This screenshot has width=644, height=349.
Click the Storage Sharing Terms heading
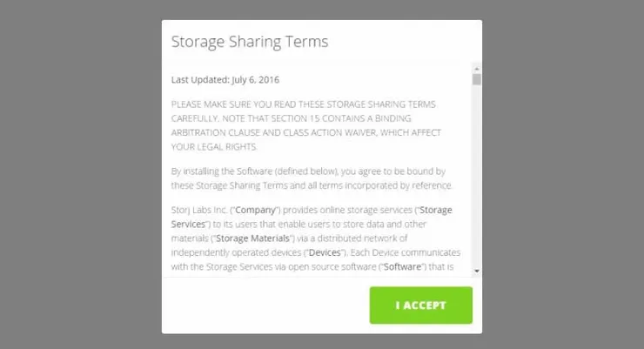click(249, 41)
